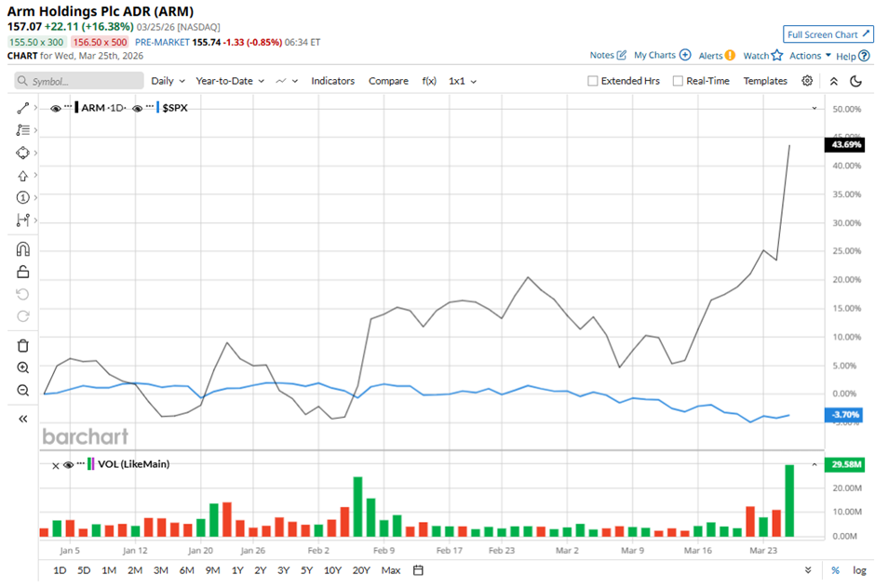The height and width of the screenshot is (588, 875).
Task: Open the Fibonacci and annotation tools icon
Action: pyautogui.click(x=22, y=130)
